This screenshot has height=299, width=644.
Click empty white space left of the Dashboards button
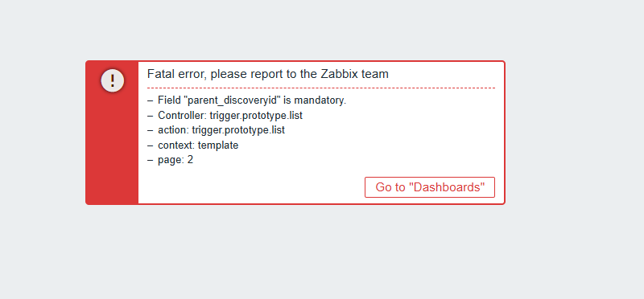pyautogui.click(x=254, y=187)
